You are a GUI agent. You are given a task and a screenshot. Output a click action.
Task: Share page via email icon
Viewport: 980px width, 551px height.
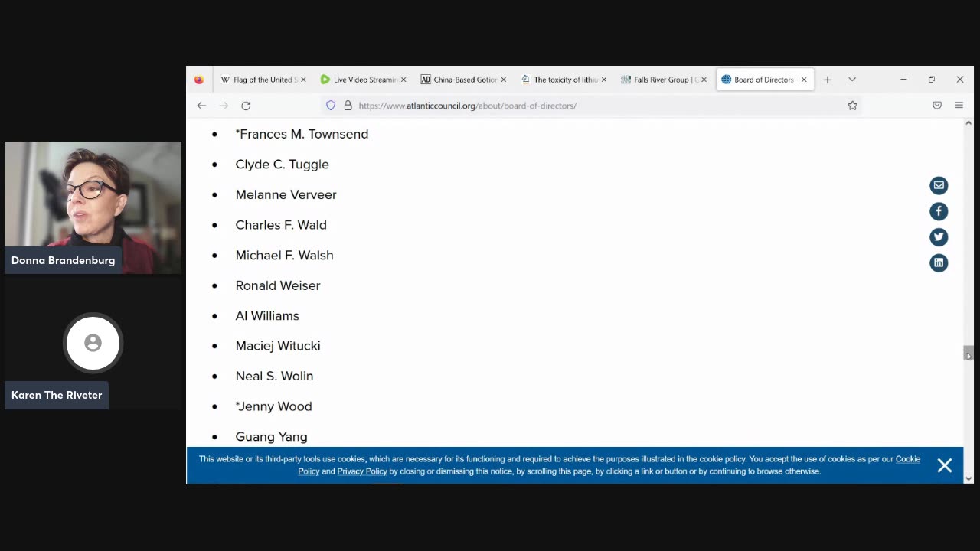point(939,185)
